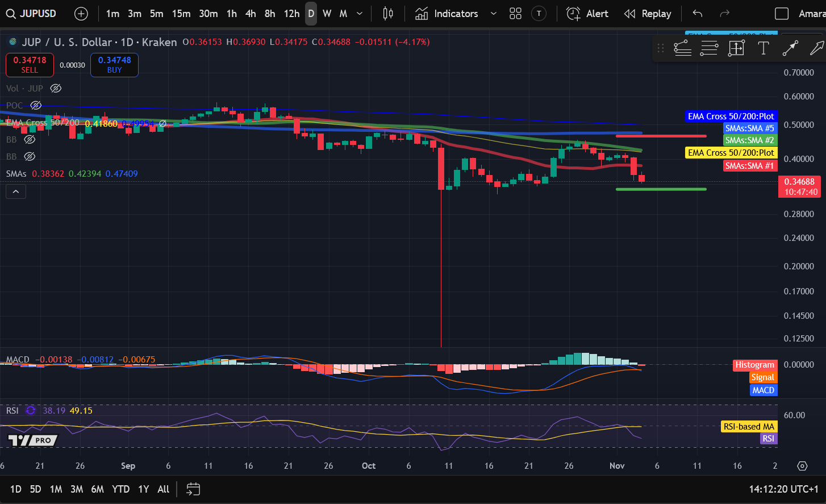Click the circled T template icon
The width and height of the screenshot is (826, 504).
point(539,13)
